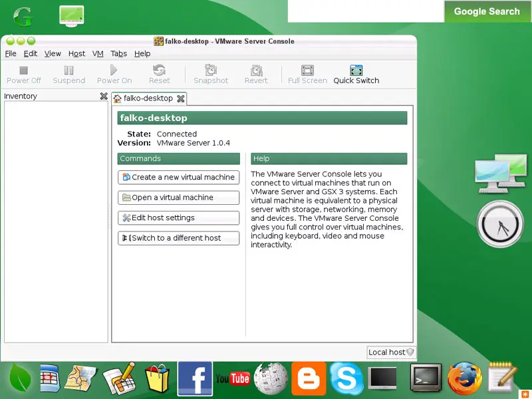
Task: Click the Commands section header
Action: (x=178, y=159)
